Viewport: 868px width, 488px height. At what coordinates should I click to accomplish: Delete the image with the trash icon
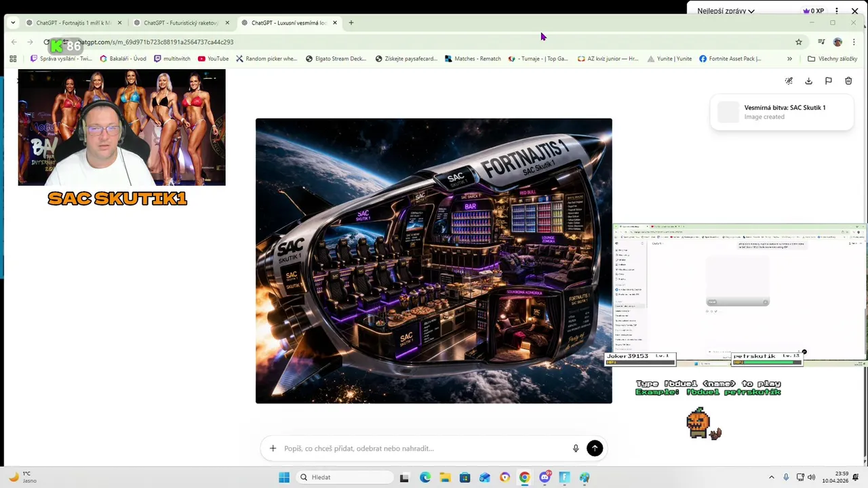click(848, 81)
